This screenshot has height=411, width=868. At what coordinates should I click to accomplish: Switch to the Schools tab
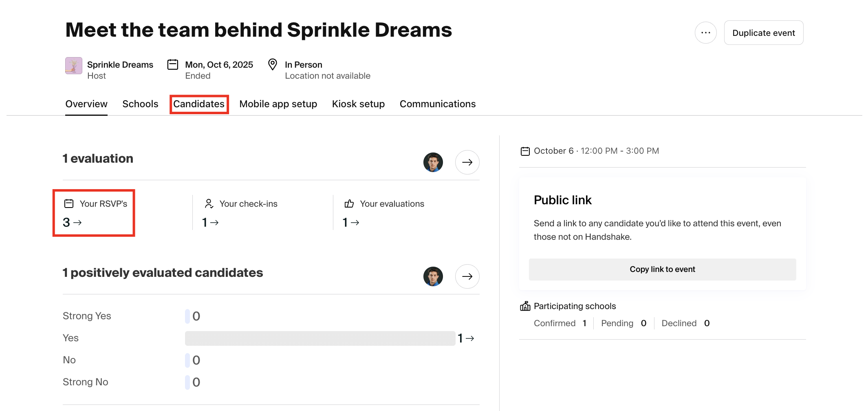[x=140, y=104]
